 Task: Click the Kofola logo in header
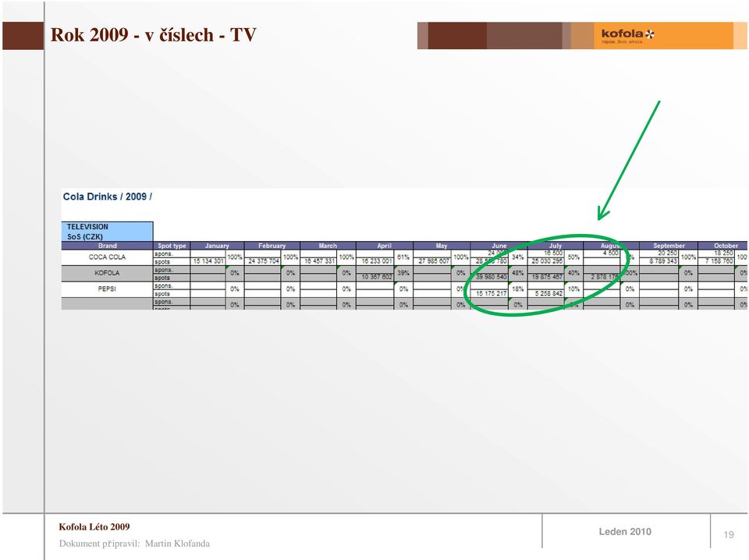click(627, 35)
